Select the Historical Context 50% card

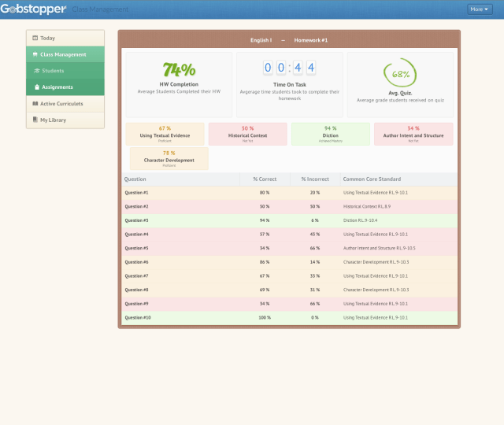point(247,132)
